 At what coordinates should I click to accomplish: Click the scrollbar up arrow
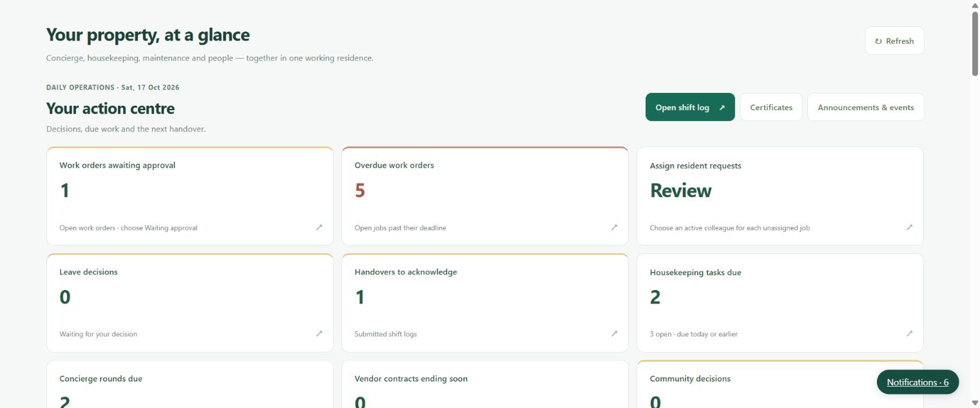(974, 5)
